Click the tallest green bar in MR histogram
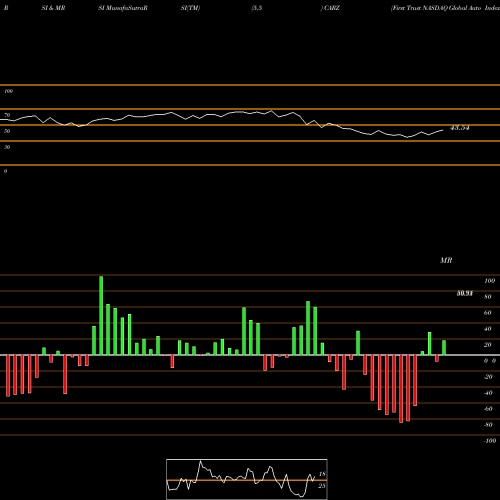This screenshot has width=500, height=500. [101, 315]
